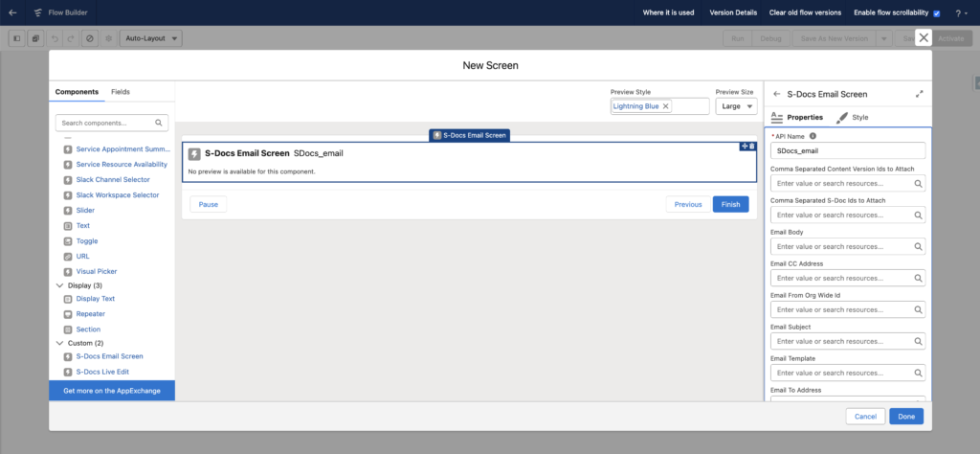Click the Cancel button
The image size is (980, 454).
[x=865, y=417]
